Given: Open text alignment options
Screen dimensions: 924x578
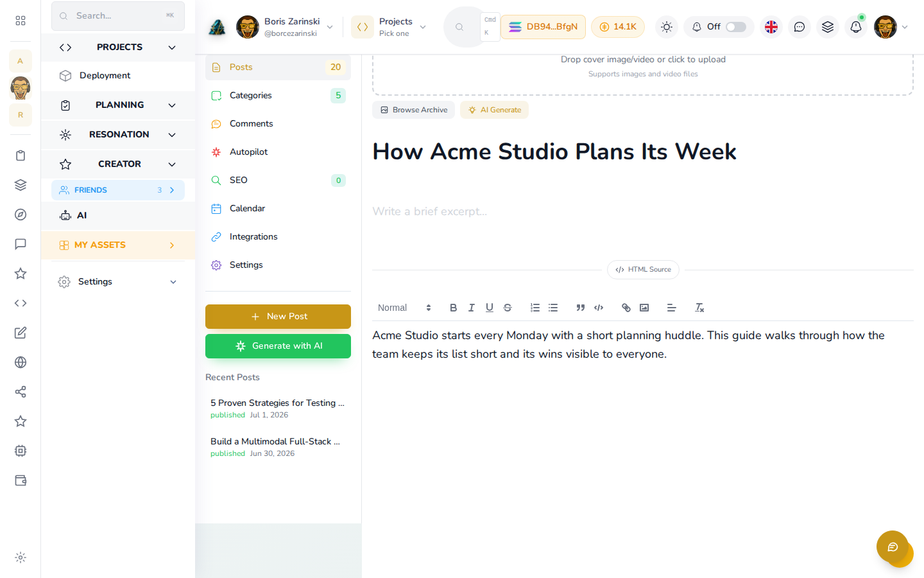Looking at the screenshot, I should (x=672, y=308).
